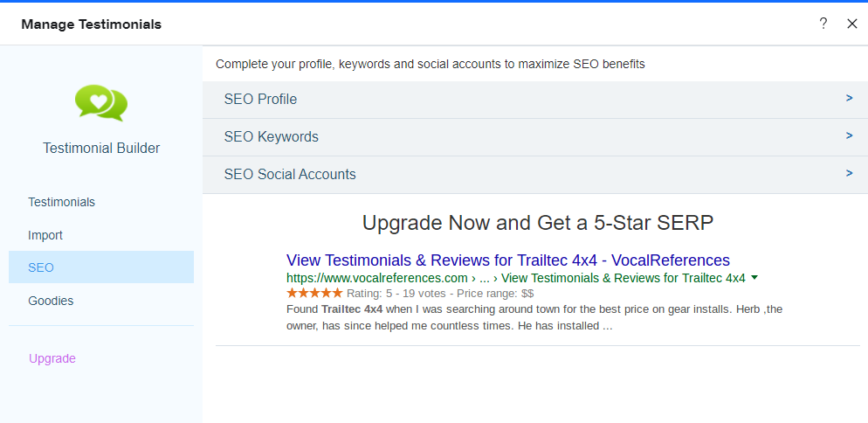This screenshot has height=423, width=868.
Task: Click the 'Testimonial Builder' title text
Action: tap(101, 148)
